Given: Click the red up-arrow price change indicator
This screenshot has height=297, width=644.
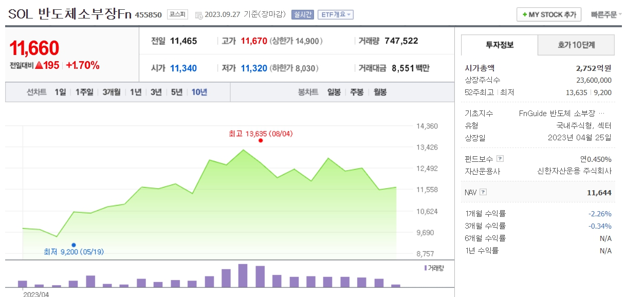Looking at the screenshot, I should click(x=40, y=66).
